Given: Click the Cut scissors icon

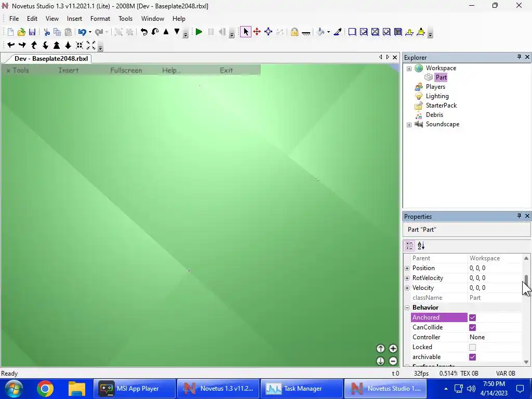Looking at the screenshot, I should click(x=47, y=32).
